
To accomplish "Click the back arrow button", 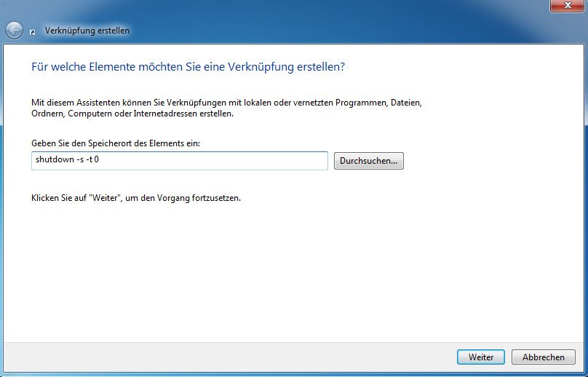I will pos(15,31).
